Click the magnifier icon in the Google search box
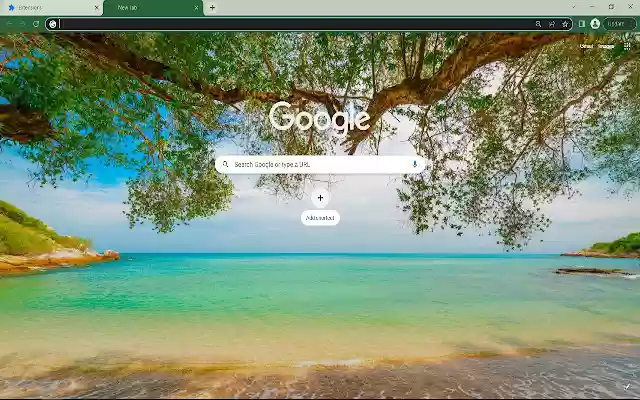Image resolution: width=640 pixels, height=400 pixels. tap(225, 164)
